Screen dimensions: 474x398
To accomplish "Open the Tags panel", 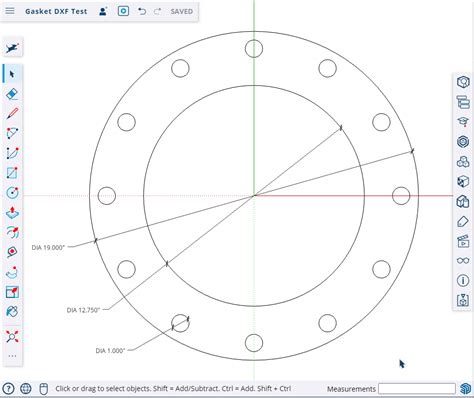I will (x=463, y=221).
